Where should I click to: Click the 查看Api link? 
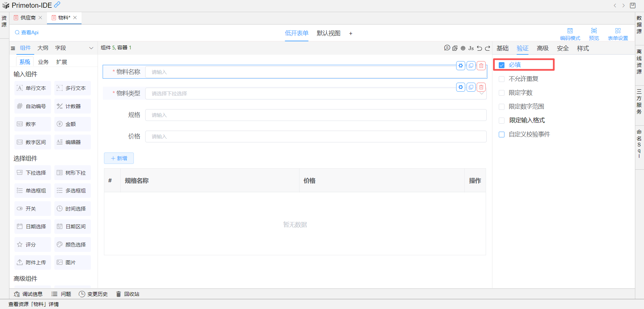(x=27, y=33)
